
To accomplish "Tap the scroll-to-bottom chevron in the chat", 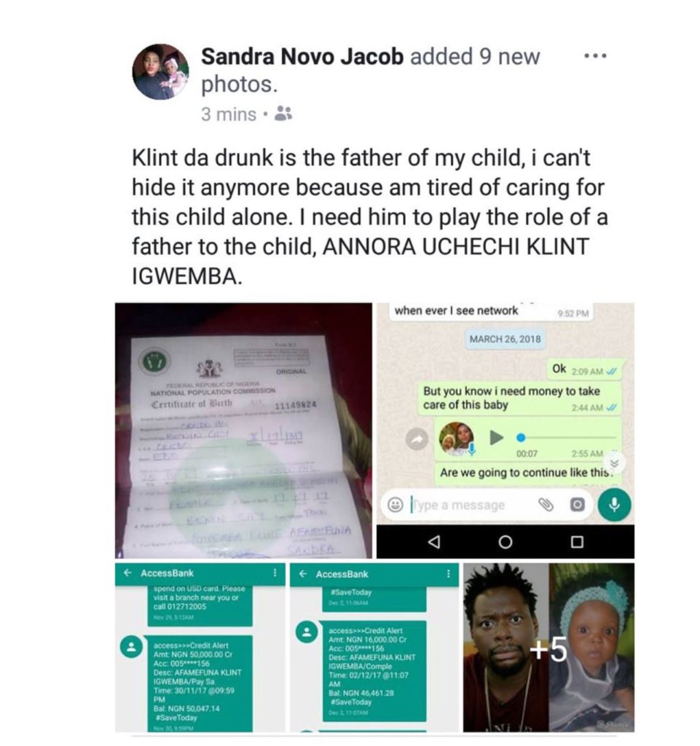I will coord(615,463).
